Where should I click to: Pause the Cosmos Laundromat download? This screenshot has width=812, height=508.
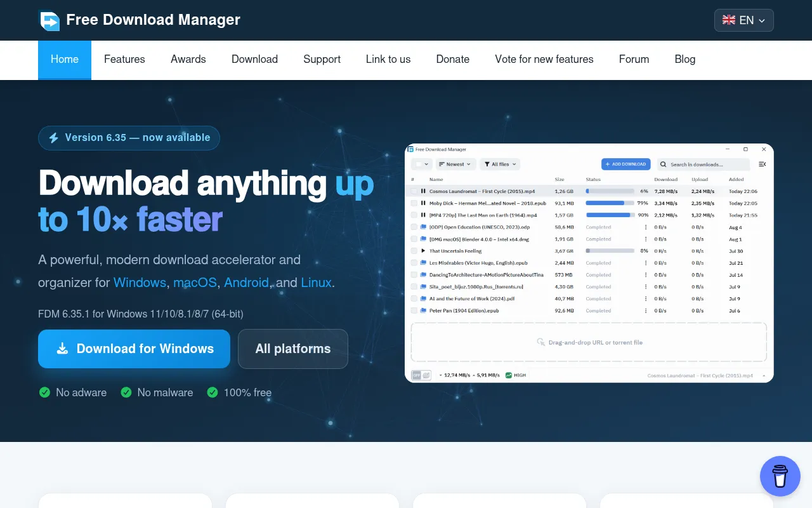click(423, 191)
